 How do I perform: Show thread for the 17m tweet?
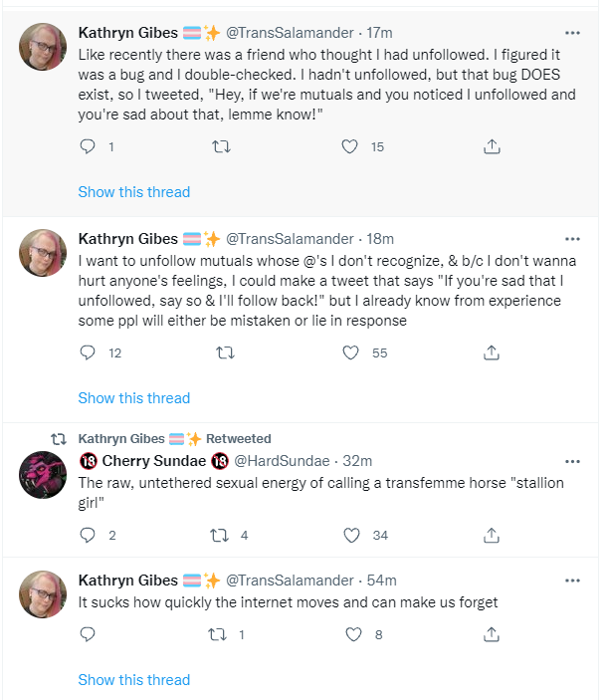pos(134,192)
